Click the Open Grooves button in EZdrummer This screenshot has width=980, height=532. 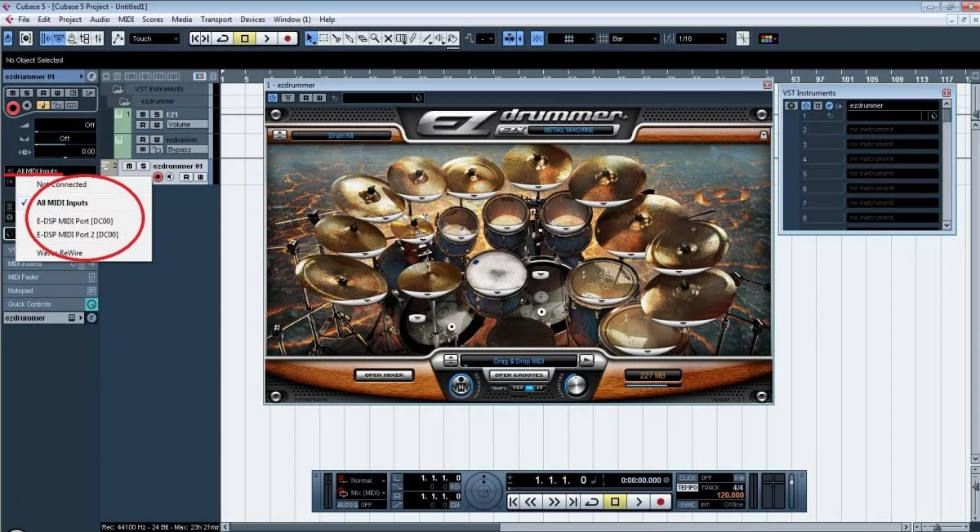(x=518, y=375)
